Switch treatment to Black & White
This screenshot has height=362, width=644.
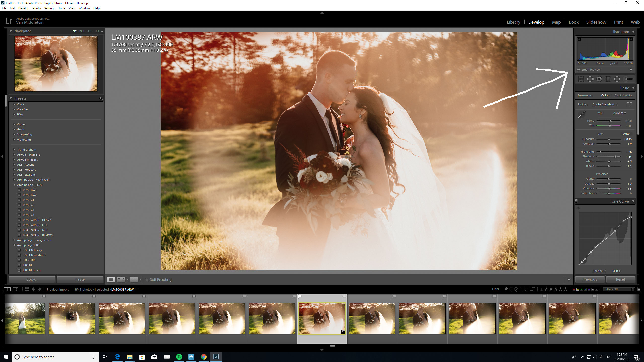click(x=623, y=95)
